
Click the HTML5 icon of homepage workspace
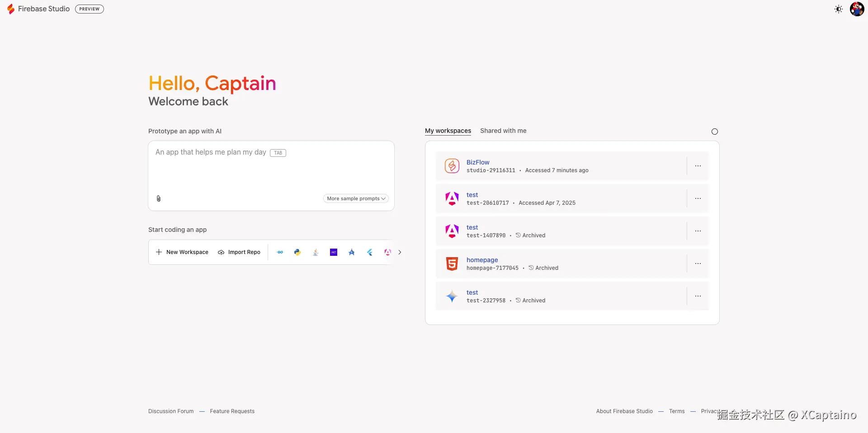point(452,264)
